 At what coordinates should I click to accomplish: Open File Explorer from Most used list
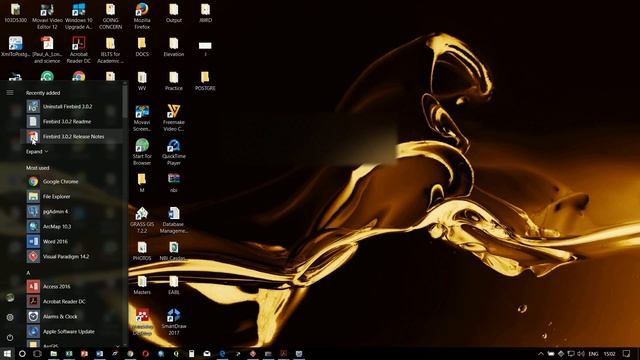point(72,197)
